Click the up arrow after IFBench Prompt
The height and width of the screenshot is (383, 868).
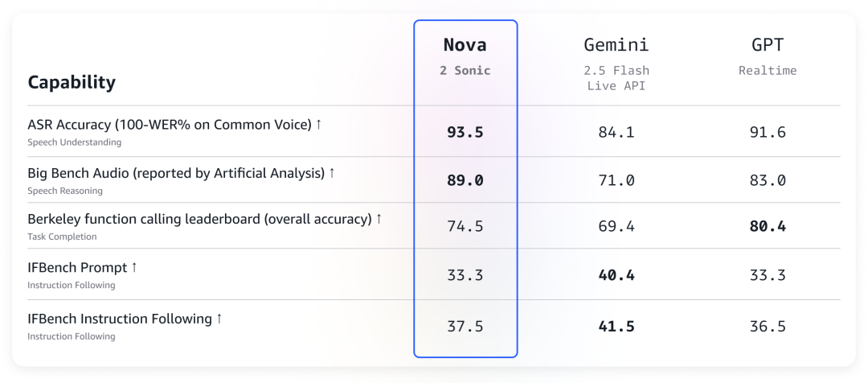[133, 268]
